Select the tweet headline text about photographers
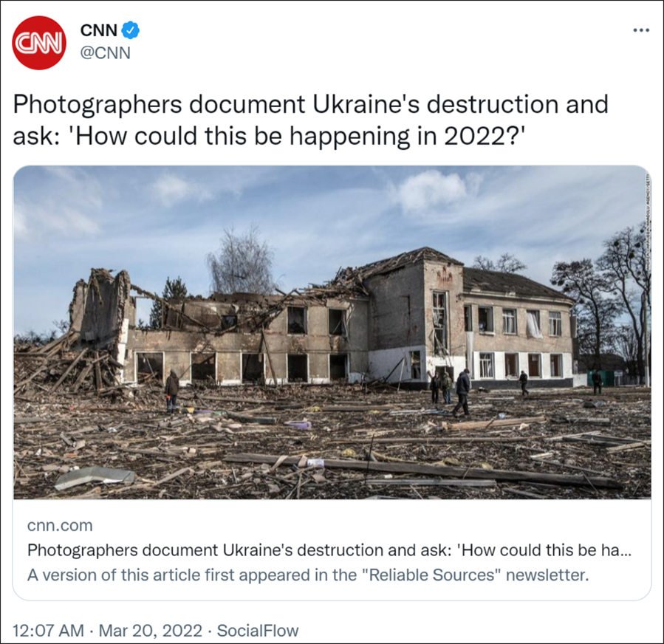The height and width of the screenshot is (644, 664). [310, 120]
